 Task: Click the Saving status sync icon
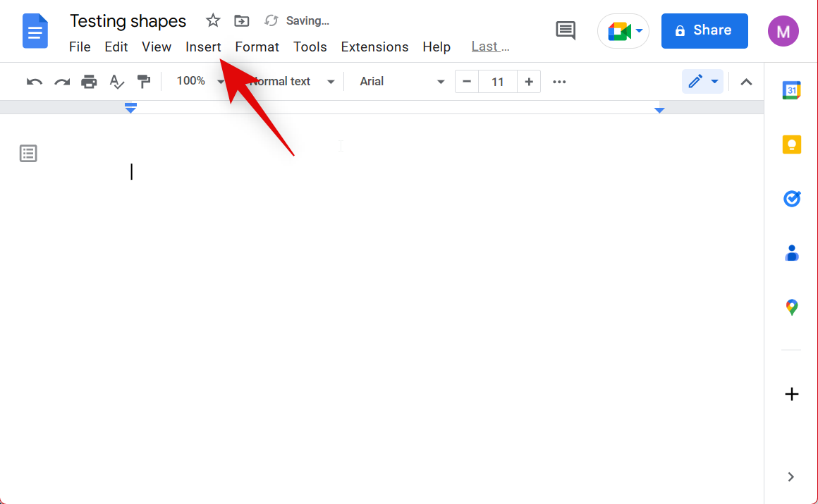click(271, 21)
